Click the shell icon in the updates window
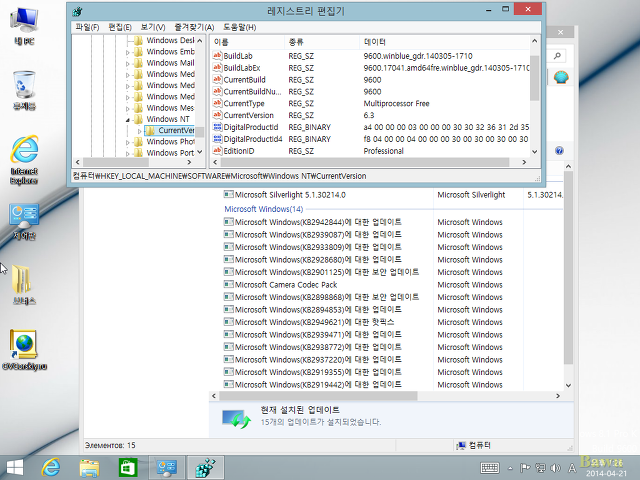Screen dimensions: 640x480 pyautogui.click(x=561, y=77)
